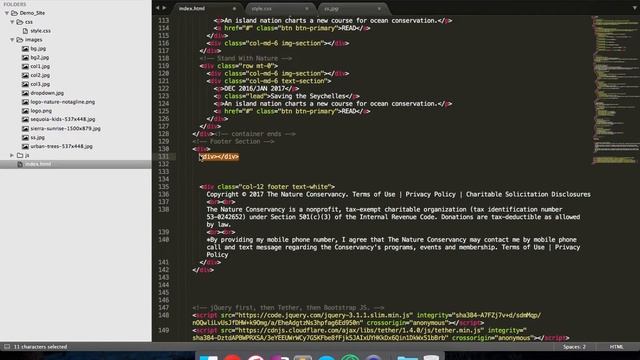Open style.css in the sidebar

(41, 31)
